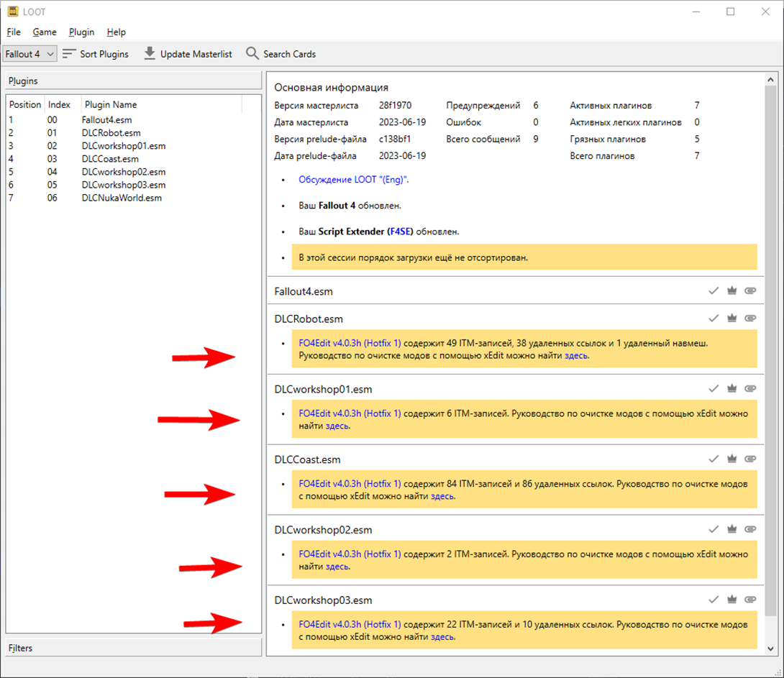Screen dimensions: 784x678
Task: Collapse the Plugins panel header
Action: pyautogui.click(x=134, y=81)
